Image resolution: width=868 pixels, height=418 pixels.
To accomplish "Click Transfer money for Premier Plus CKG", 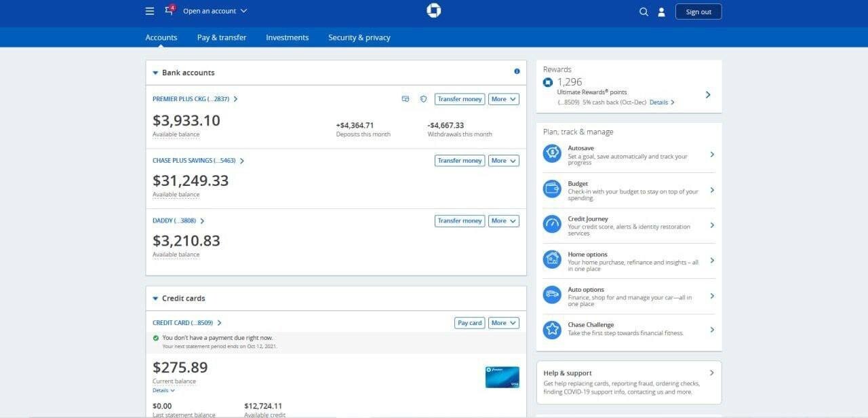I will click(x=460, y=99).
